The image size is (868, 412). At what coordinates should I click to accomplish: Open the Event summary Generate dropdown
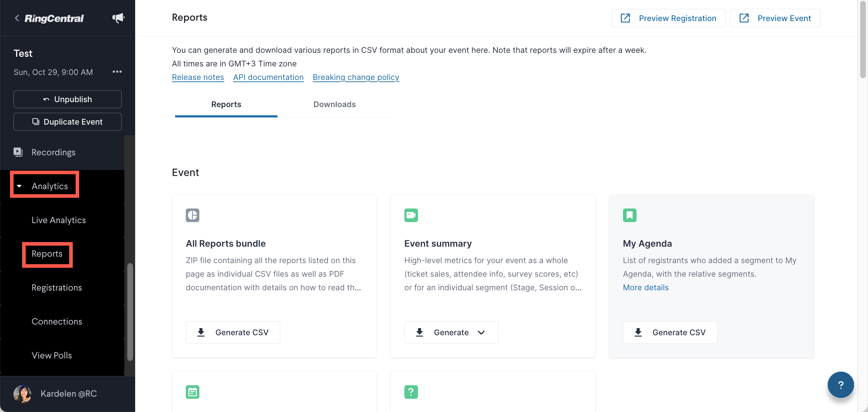point(451,332)
